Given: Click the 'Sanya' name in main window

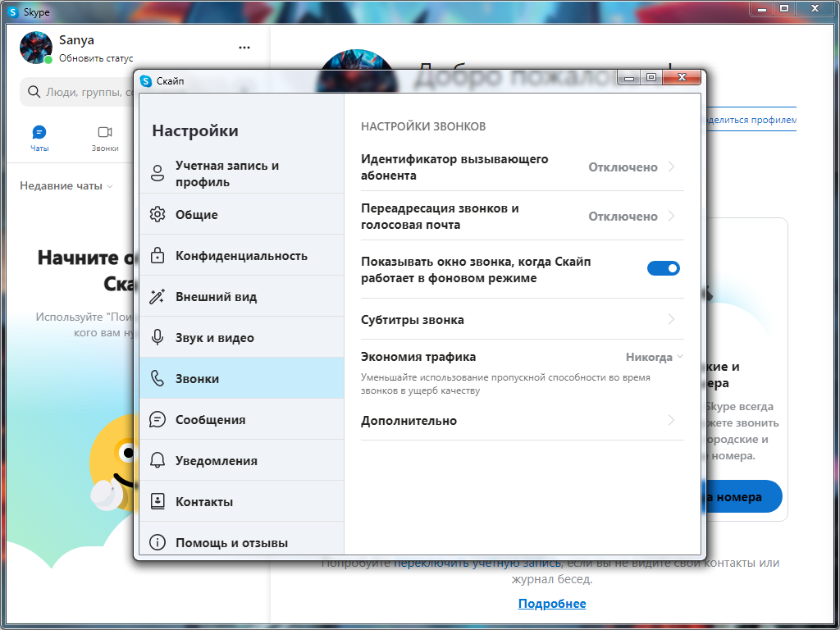Looking at the screenshot, I should coord(76,40).
